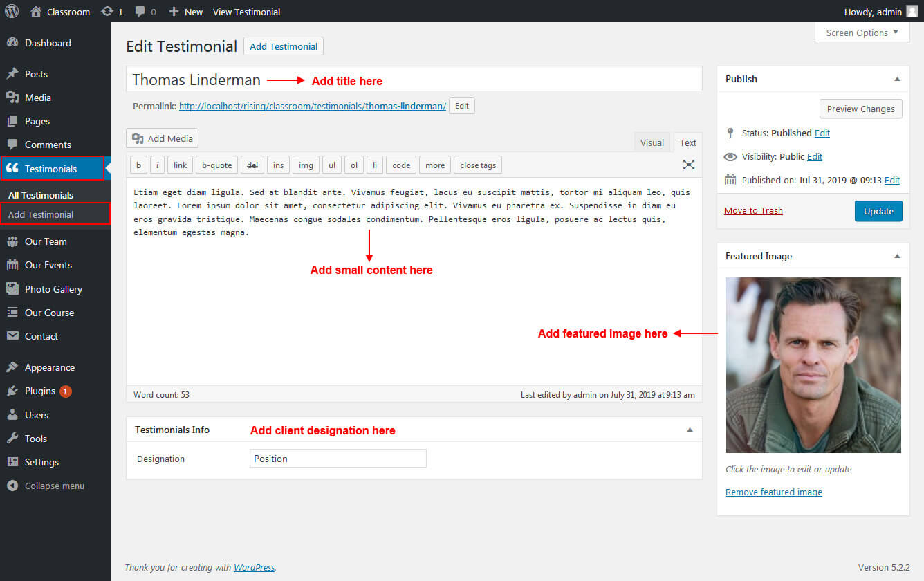
Task: Collapse the admin sidebar menu
Action: tap(54, 486)
